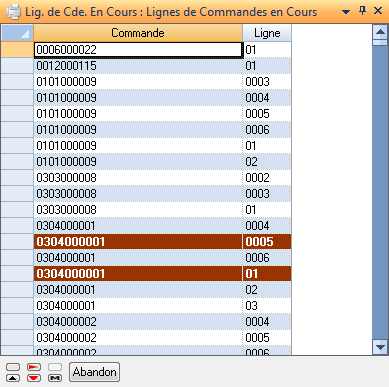Click the blank beige small button
Viewport: 389px width, 387px height.
tap(13, 367)
